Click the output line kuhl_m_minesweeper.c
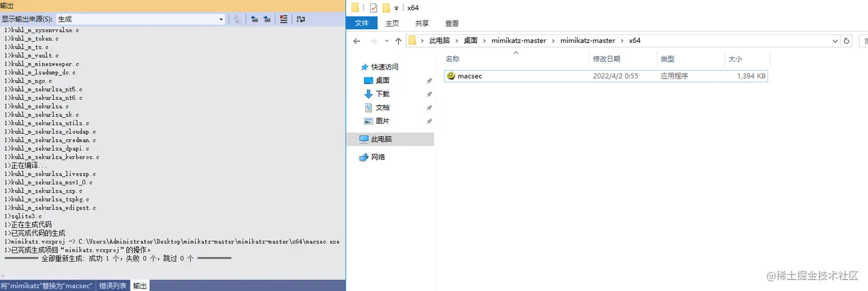 coord(41,64)
